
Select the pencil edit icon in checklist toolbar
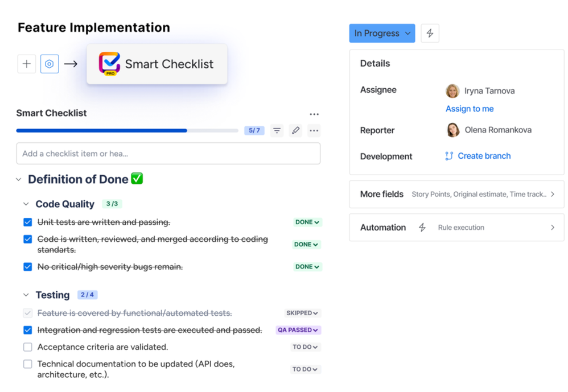[295, 130]
